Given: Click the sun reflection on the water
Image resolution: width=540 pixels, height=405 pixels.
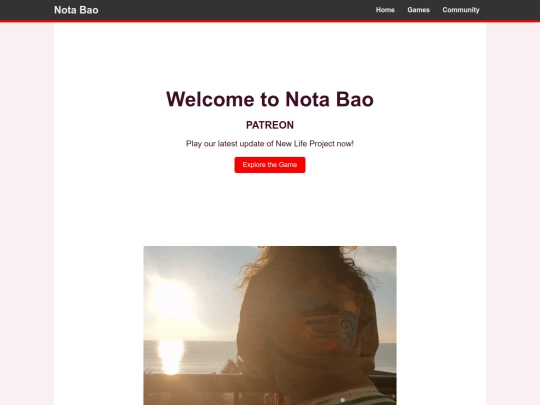Looking at the screenshot, I should click(170, 356).
